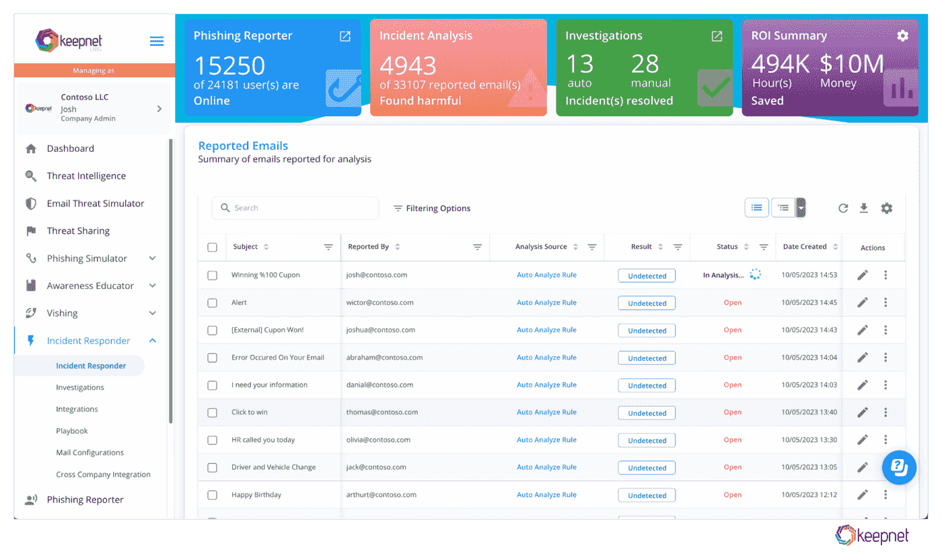Screen dimensions: 942x560
Task: Open more actions for 'Winning %100 Cupon'
Action: tap(885, 275)
